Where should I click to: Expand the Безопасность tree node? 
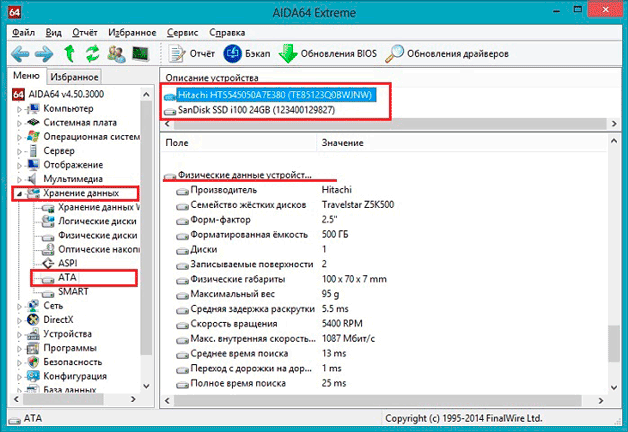tap(19, 362)
